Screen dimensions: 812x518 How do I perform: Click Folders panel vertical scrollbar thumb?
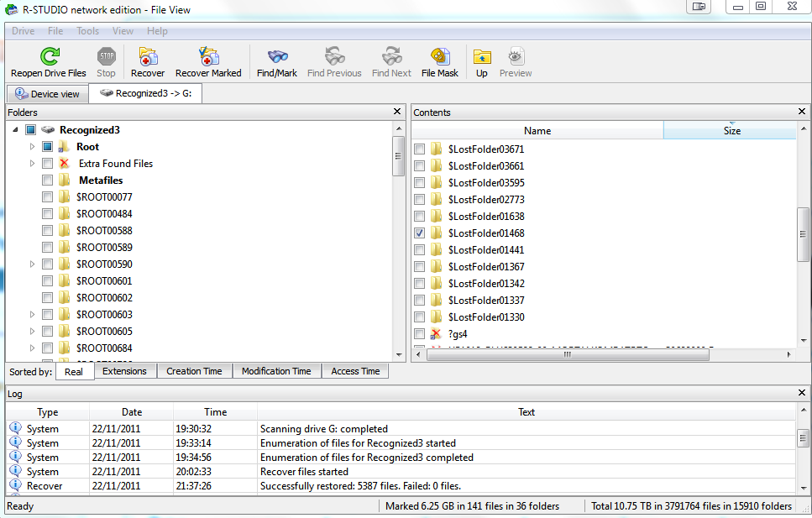[x=398, y=156]
